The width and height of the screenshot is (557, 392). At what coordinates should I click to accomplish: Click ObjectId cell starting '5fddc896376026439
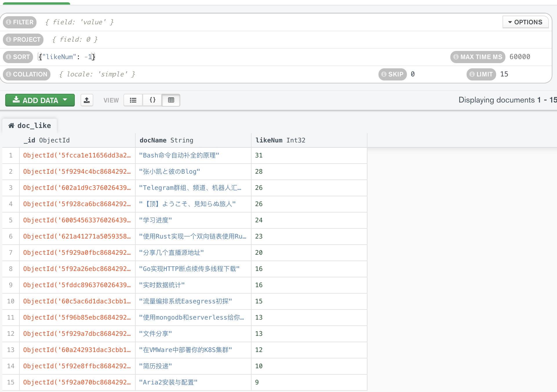pos(77,285)
